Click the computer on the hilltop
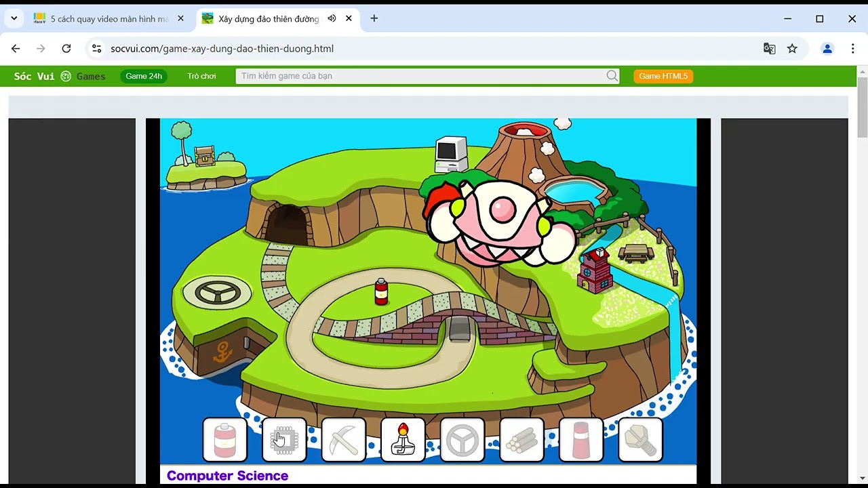 tap(451, 154)
